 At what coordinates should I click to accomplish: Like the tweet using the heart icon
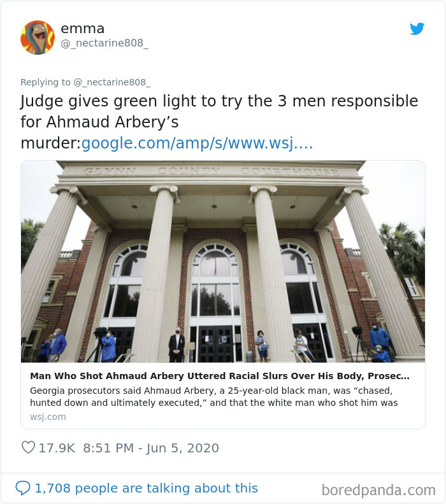[28, 448]
